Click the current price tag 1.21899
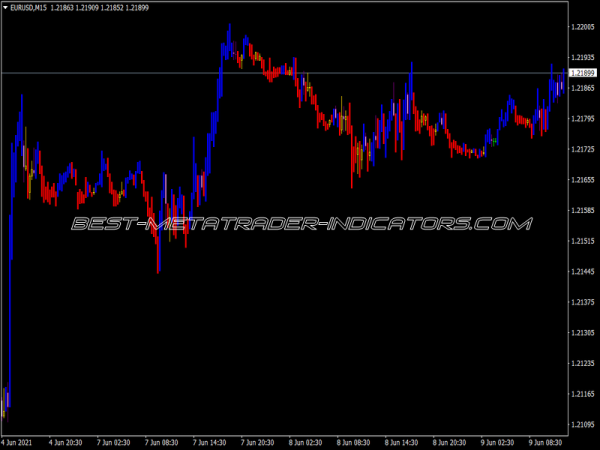This screenshot has width=600, height=450. coord(582,73)
